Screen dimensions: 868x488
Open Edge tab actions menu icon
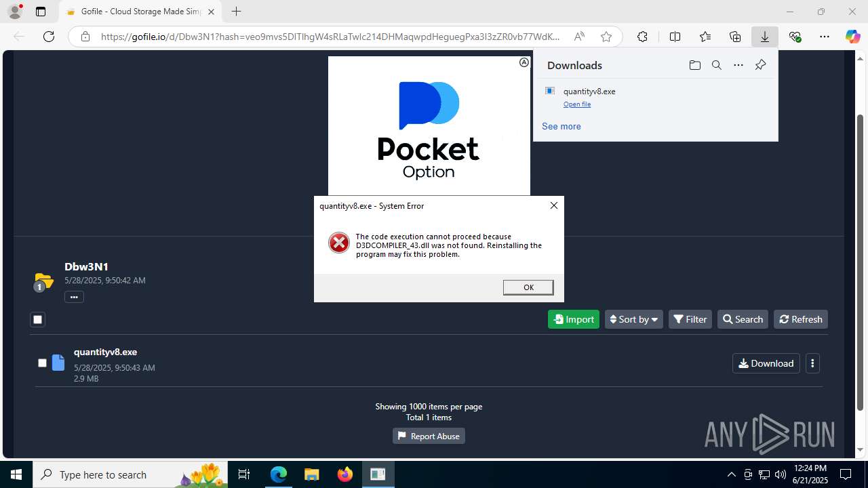tap(41, 12)
